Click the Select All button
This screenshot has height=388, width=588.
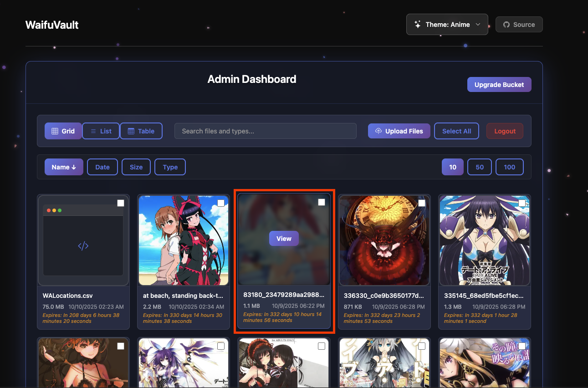456,131
